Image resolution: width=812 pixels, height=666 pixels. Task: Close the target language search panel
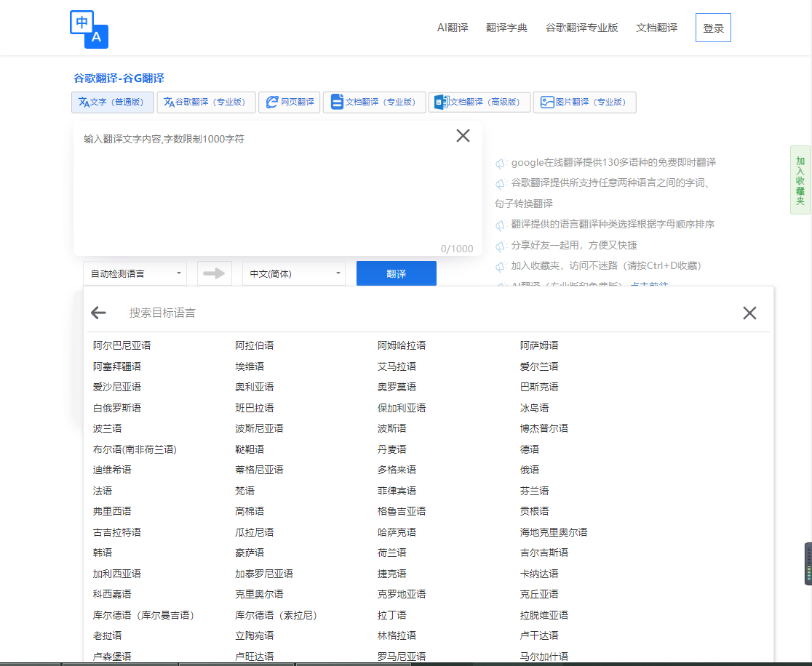coord(749,313)
